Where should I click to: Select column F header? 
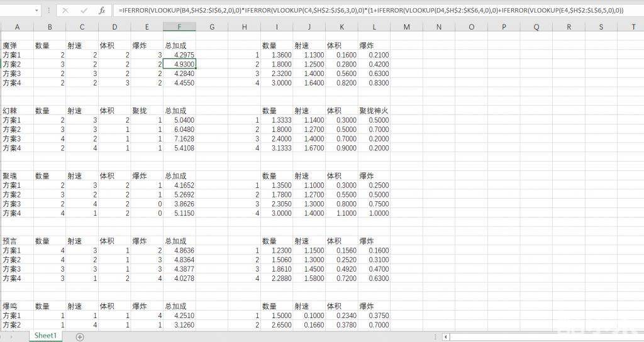click(179, 27)
